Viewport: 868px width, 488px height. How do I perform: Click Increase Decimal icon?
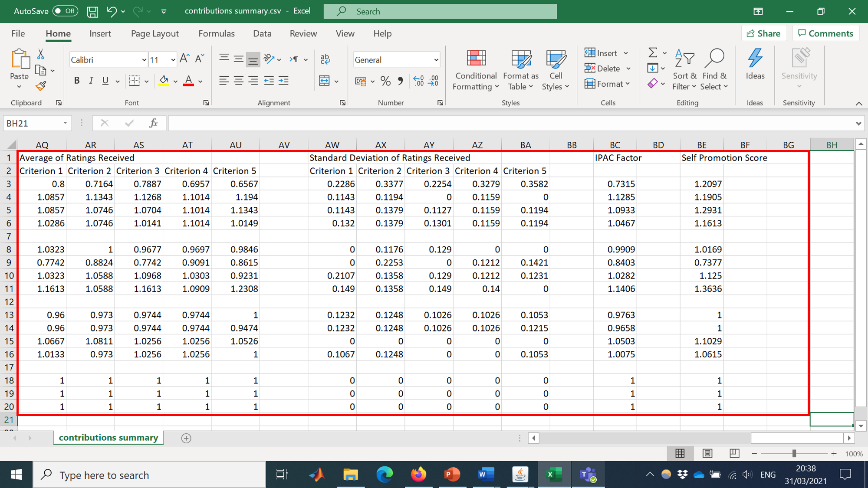coord(418,81)
